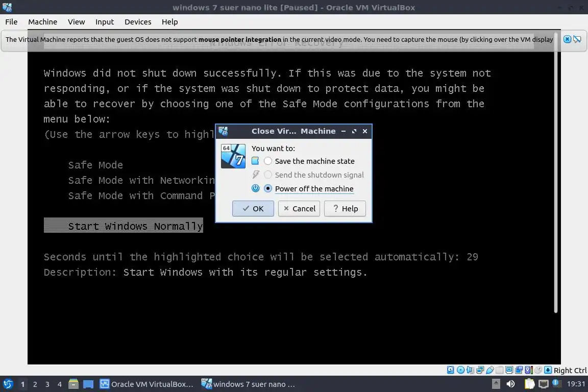Click the mouse integration status icon
The width and height of the screenshot is (588, 392).
(x=538, y=370)
